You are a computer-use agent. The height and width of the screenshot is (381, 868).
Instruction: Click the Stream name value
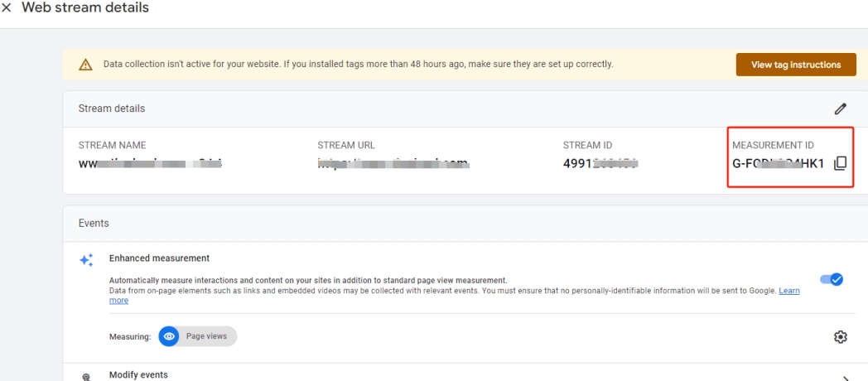tap(150, 163)
